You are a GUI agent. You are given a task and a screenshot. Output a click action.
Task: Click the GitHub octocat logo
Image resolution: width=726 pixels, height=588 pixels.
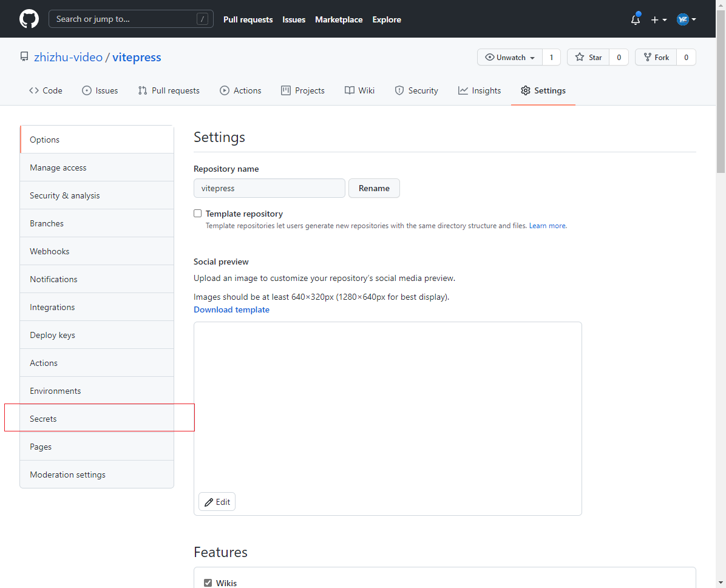29,19
